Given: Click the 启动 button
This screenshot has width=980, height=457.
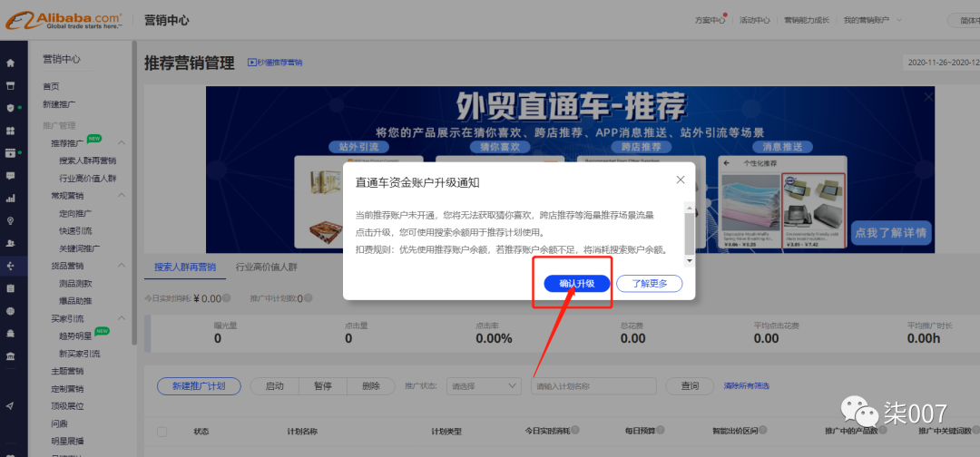Looking at the screenshot, I should (274, 386).
